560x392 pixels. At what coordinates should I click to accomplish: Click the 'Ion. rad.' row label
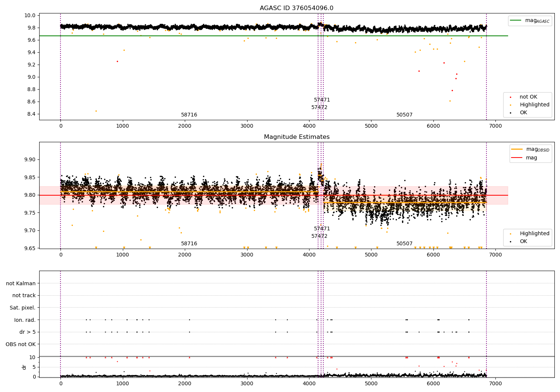tap(25, 320)
